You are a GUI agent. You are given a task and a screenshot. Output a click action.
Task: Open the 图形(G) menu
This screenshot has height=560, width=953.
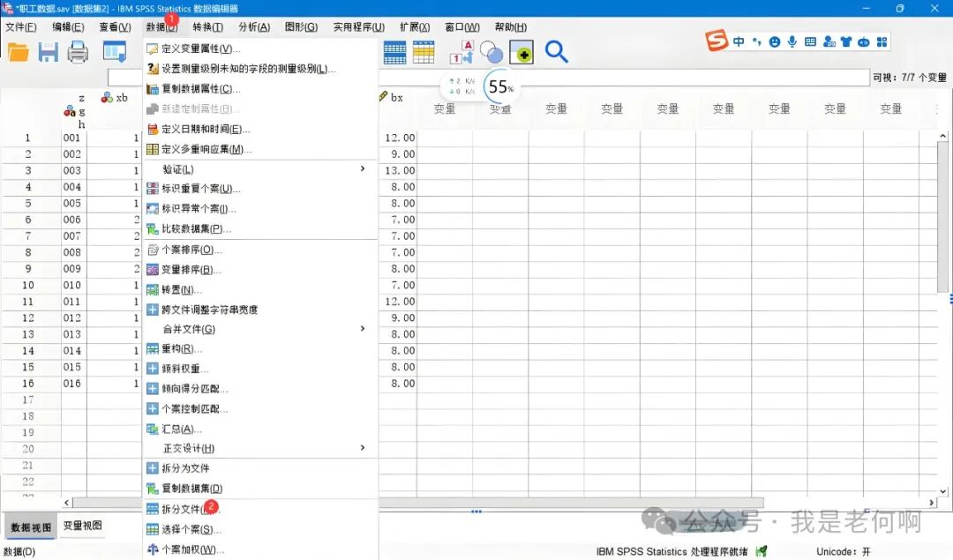(302, 26)
